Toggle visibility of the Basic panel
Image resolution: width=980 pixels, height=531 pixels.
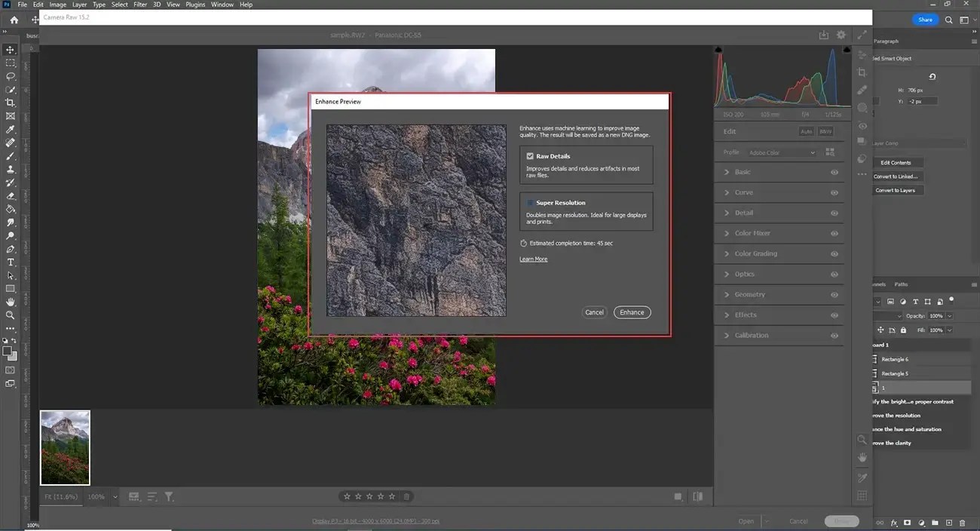coord(835,172)
